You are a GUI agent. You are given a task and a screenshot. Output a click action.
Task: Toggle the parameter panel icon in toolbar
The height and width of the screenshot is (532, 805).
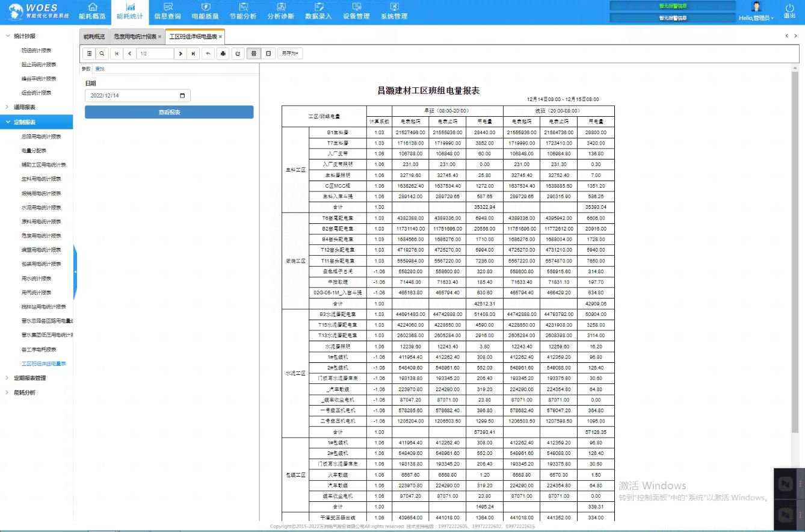[89, 54]
